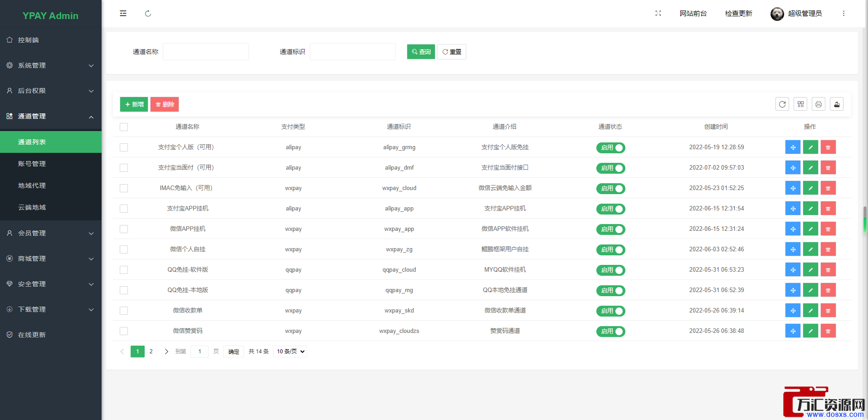Image resolution: width=868 pixels, height=420 pixels.
Task: Check the 支付宝个人版 row checkbox
Action: coord(124,147)
